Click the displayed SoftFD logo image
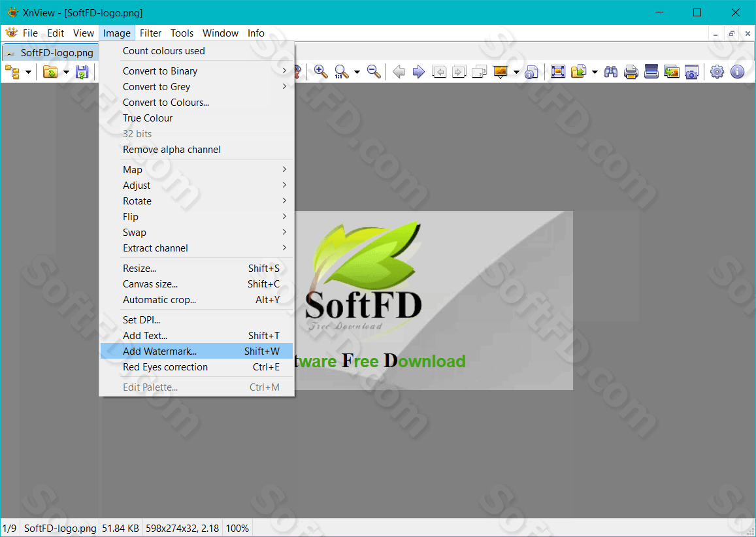Screen dimensions: 756x537 433,301
